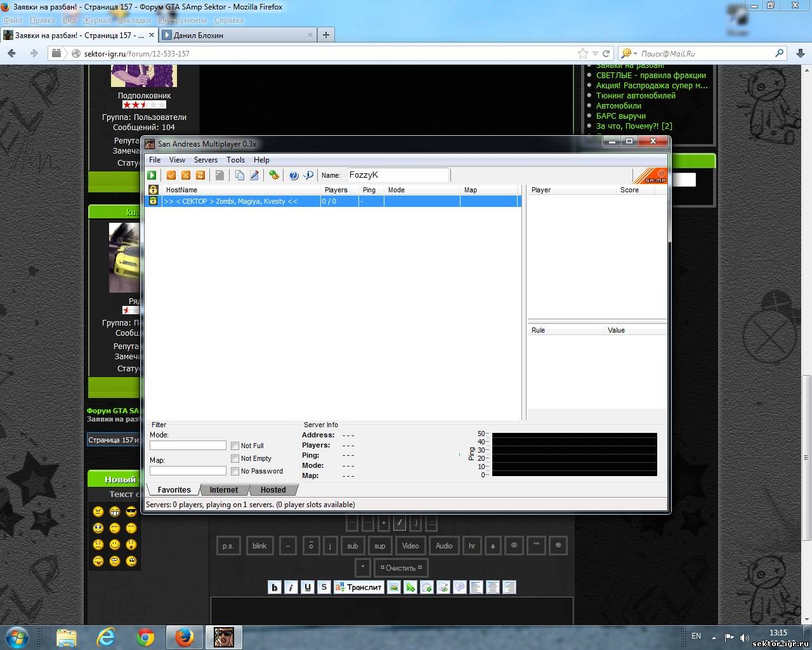Click the Copy server info icon

tap(239, 175)
